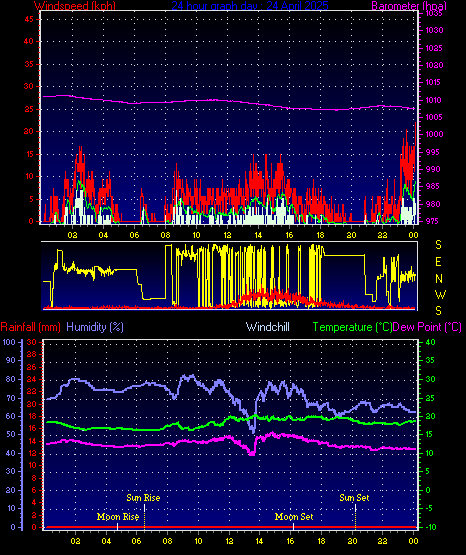
Task: Click the Dew Point (°C) legend label
Action: tap(427, 327)
